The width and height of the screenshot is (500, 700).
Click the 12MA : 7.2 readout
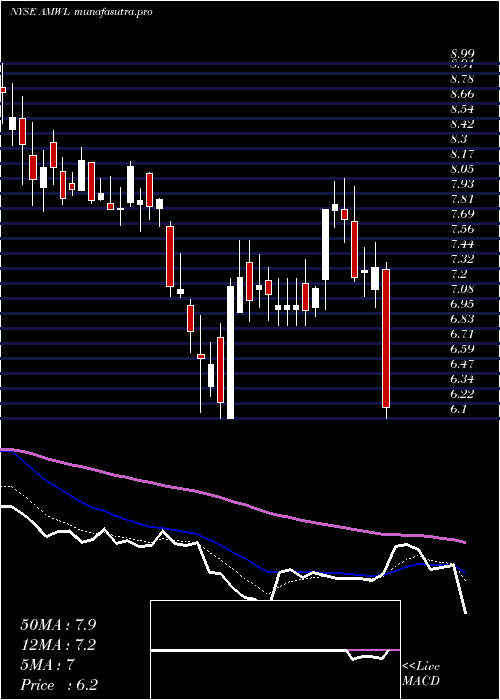(58, 645)
